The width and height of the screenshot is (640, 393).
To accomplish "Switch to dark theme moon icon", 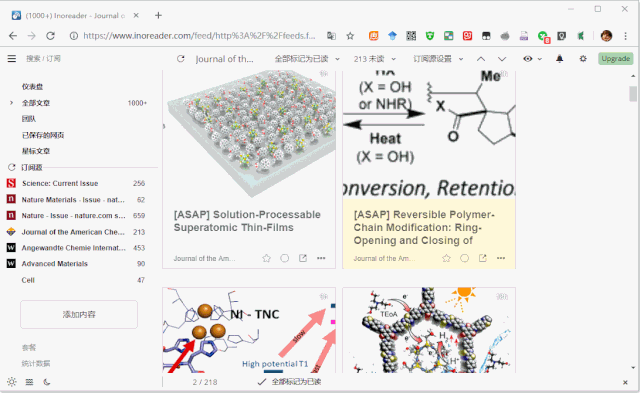I will 47,382.
